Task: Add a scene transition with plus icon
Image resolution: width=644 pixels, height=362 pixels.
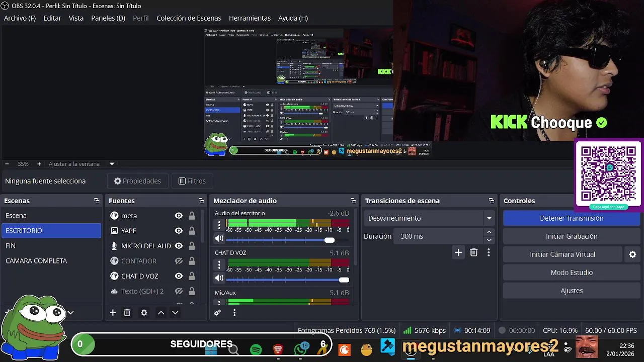Action: [458, 252]
